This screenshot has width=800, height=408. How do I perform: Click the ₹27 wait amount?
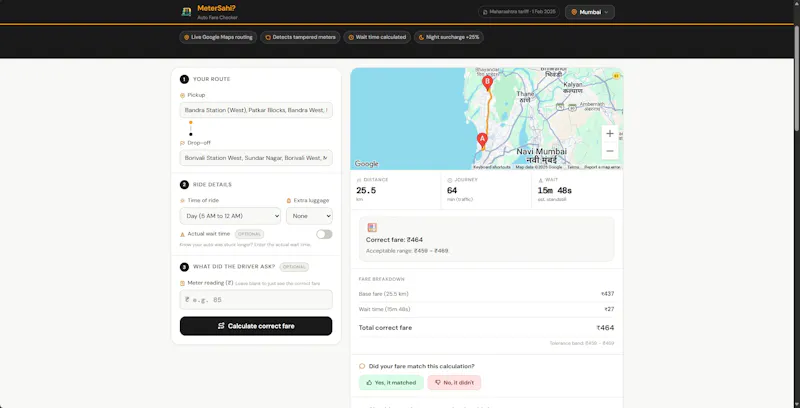point(609,309)
